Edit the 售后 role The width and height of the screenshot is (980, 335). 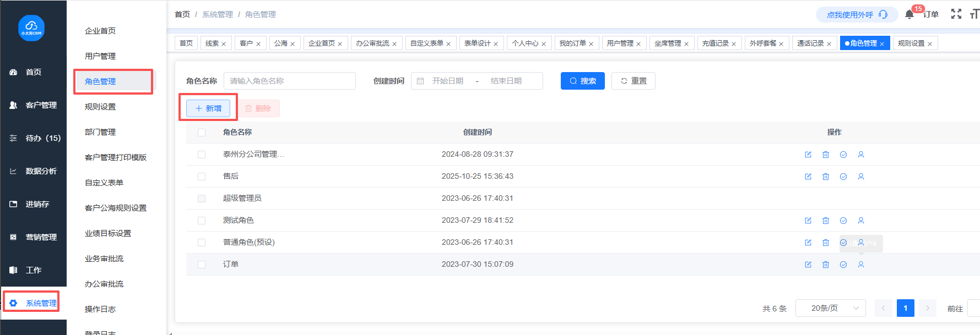[x=808, y=177]
